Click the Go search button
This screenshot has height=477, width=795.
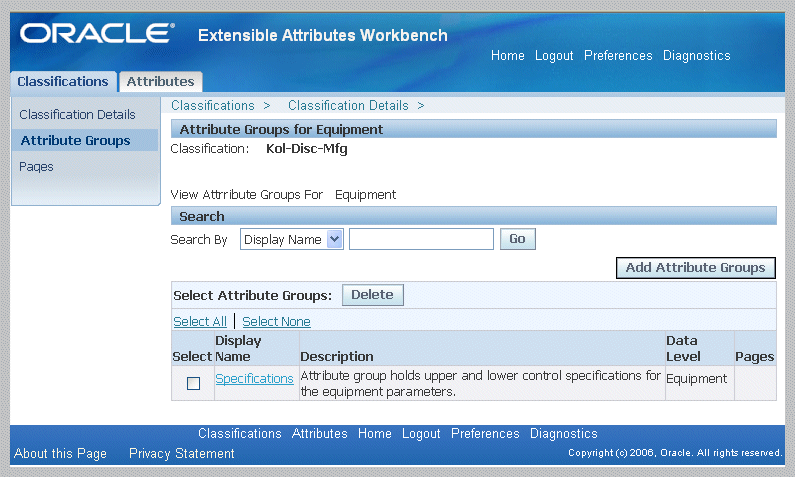click(x=517, y=239)
